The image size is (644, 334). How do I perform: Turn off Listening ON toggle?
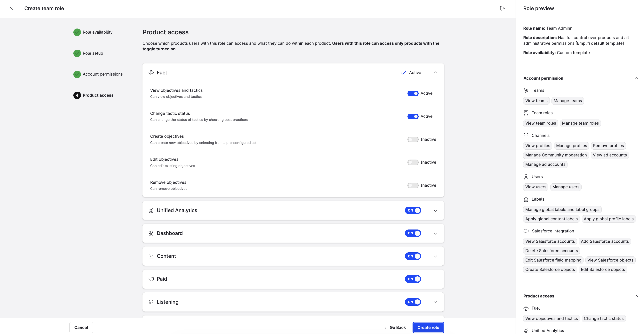pos(413,302)
